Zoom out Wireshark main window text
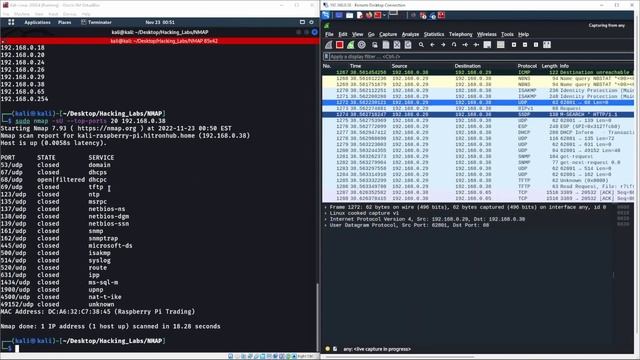Image resolution: width=640 pixels, height=360 pixels. pyautogui.click(x=525, y=45)
